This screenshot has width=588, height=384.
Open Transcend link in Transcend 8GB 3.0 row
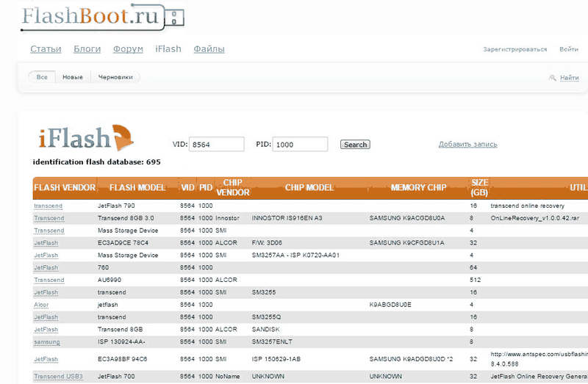(x=49, y=218)
